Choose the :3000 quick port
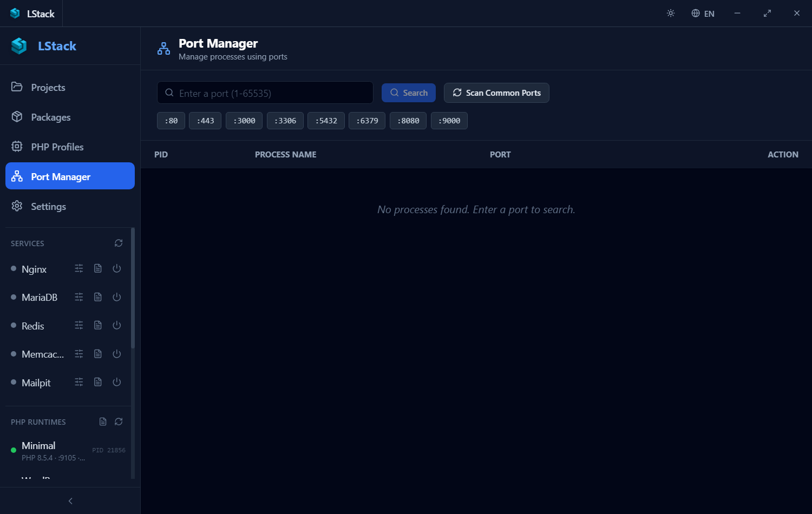The height and width of the screenshot is (514, 812). pyautogui.click(x=244, y=121)
